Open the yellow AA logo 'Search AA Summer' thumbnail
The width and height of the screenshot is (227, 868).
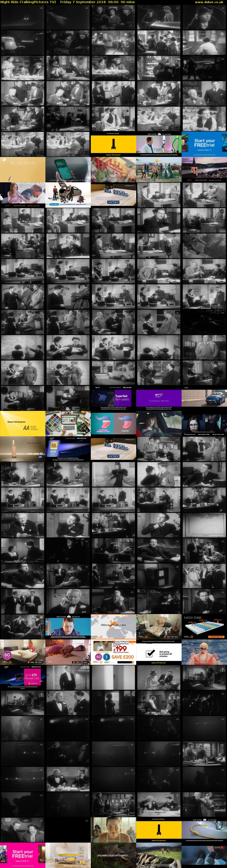point(23,424)
